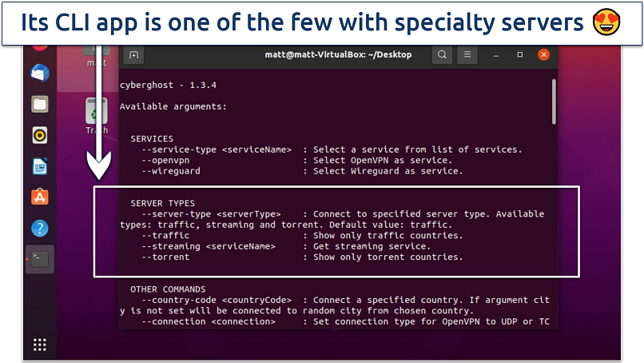The width and height of the screenshot is (644, 363).
Task: Click the terminal search icon
Action: [442, 55]
